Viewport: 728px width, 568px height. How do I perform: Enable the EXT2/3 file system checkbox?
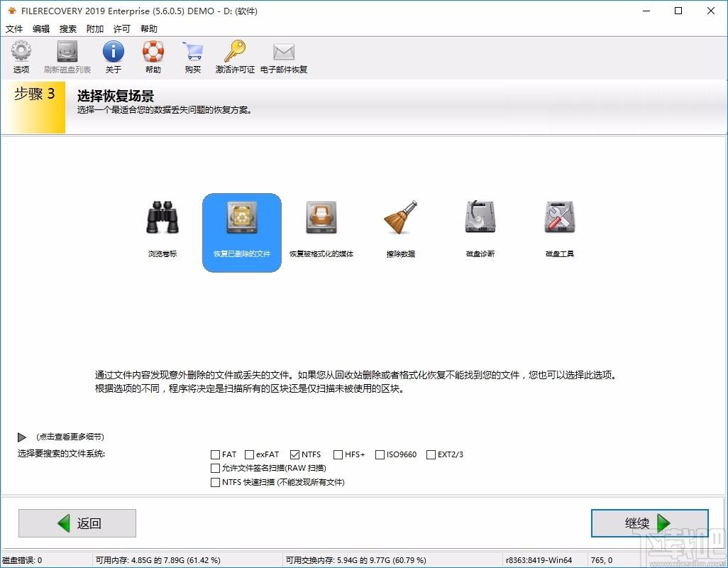(x=431, y=454)
